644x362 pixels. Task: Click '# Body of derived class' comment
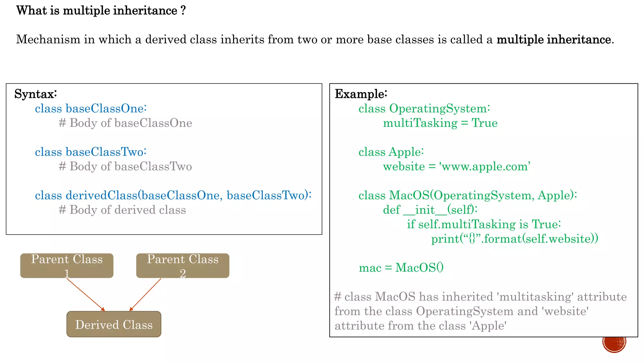pos(122,210)
